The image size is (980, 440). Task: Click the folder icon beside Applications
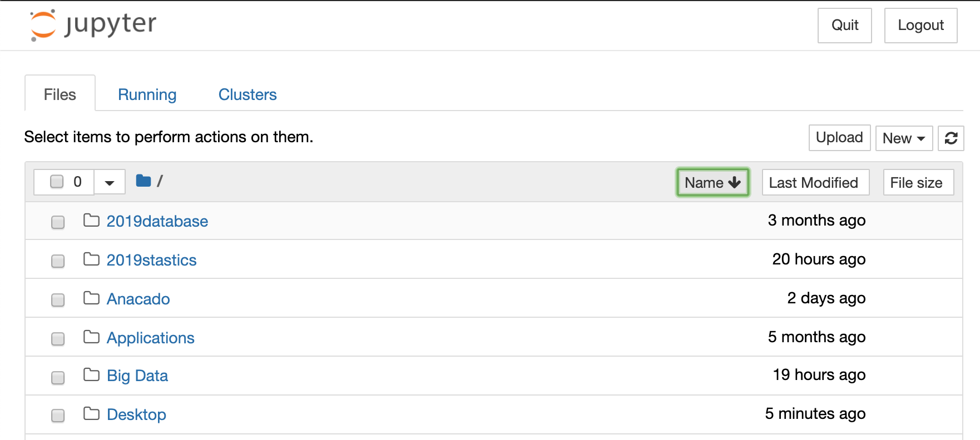tap(91, 337)
